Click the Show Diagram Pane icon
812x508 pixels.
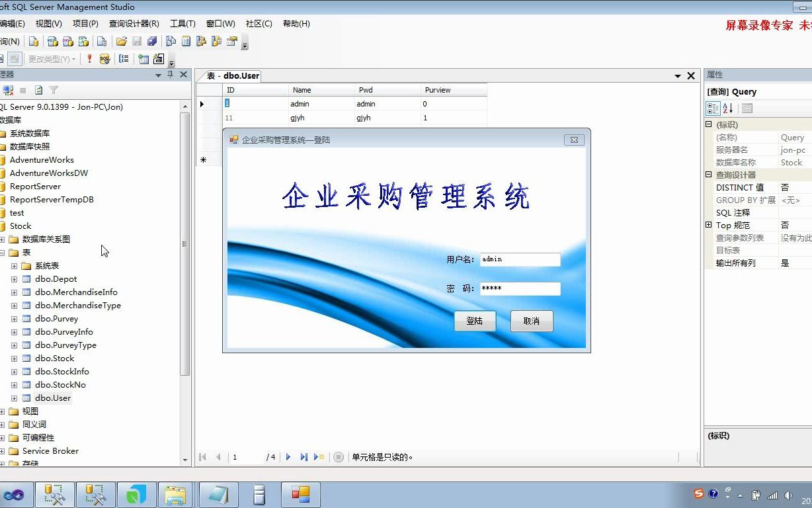(3, 60)
